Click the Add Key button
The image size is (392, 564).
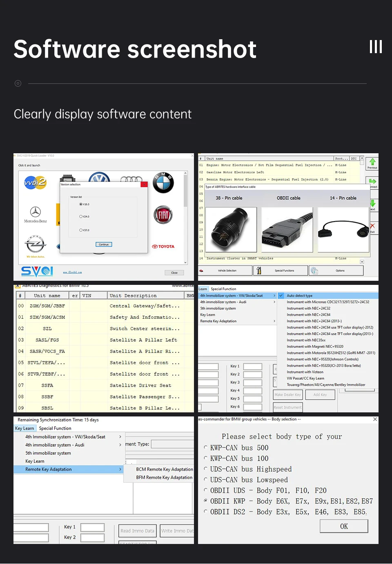click(320, 395)
